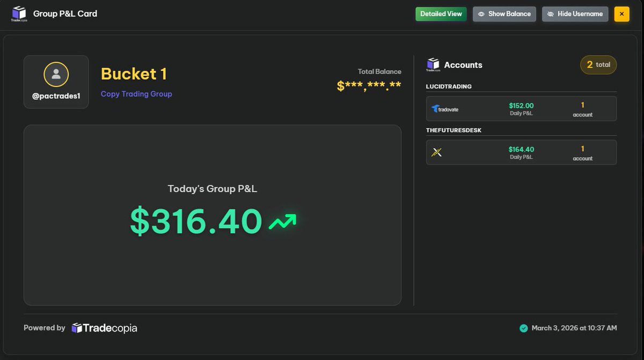Click the masked Total Balance value
This screenshot has height=360, width=644.
point(369,85)
